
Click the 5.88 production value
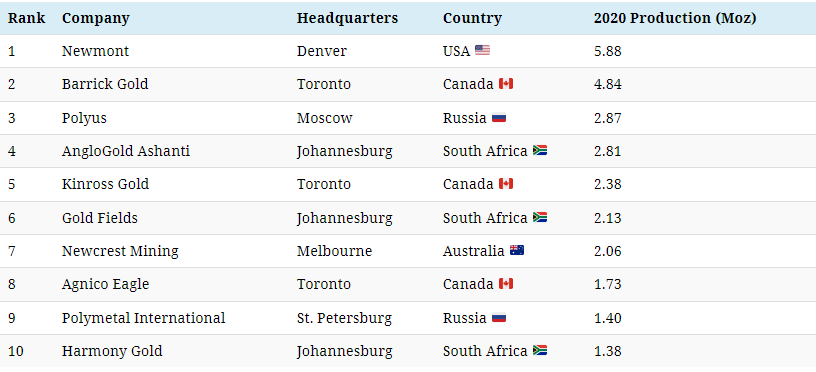pyautogui.click(x=608, y=51)
